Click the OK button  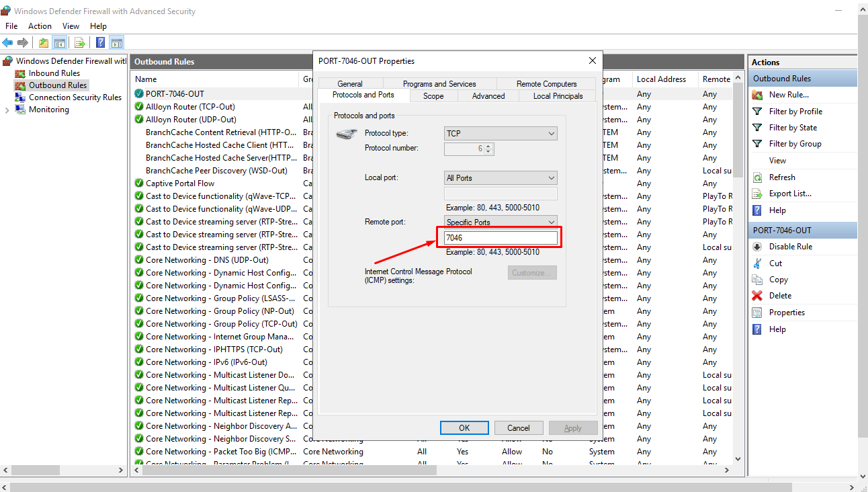click(x=464, y=427)
